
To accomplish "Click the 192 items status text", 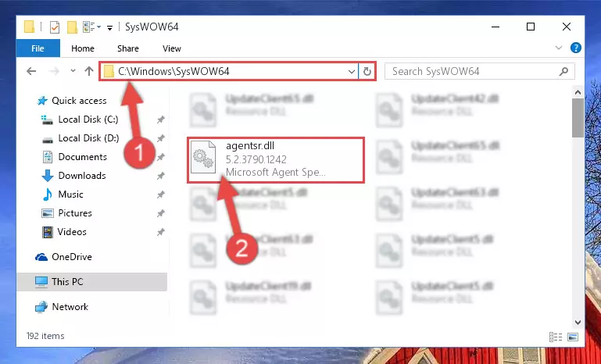I will (x=45, y=336).
